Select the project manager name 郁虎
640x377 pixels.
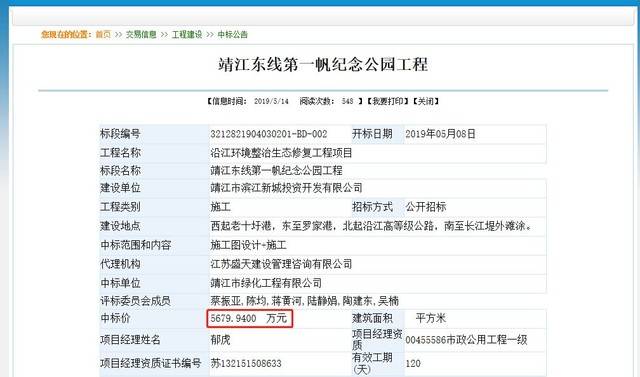coord(220,339)
